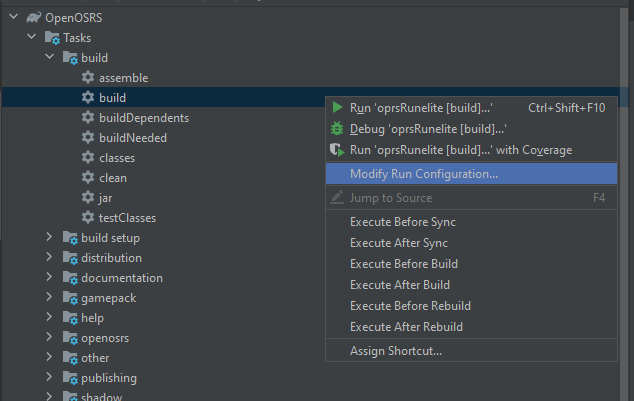Click the build group folder icon

click(x=70, y=58)
